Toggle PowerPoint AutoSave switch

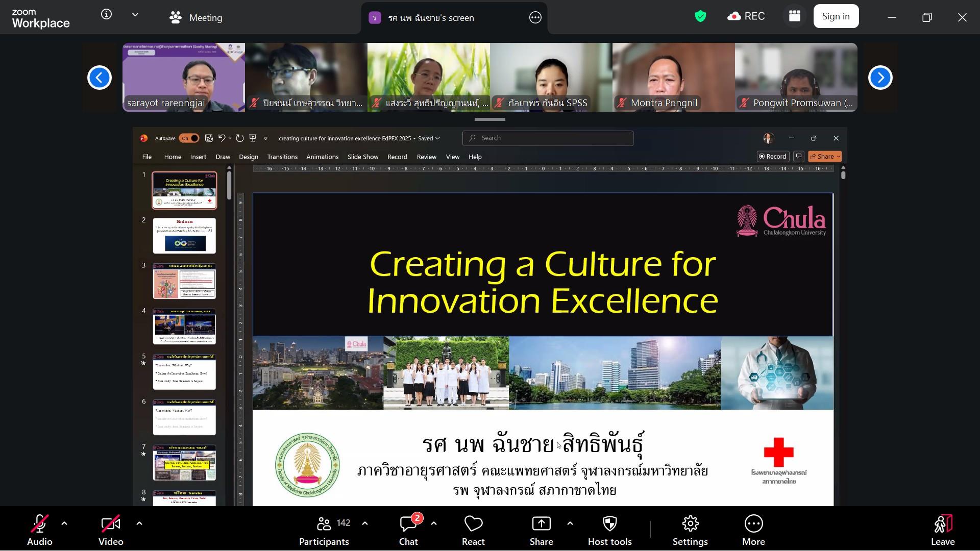(188, 138)
